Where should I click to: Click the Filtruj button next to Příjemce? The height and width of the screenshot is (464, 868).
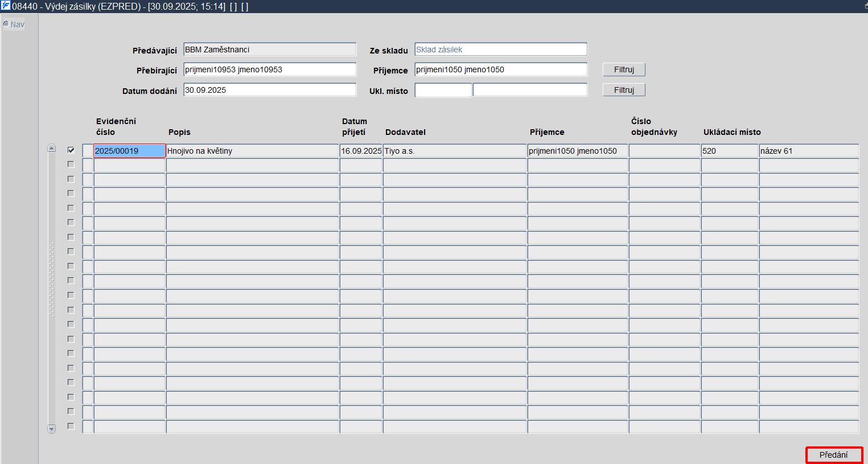pos(624,69)
